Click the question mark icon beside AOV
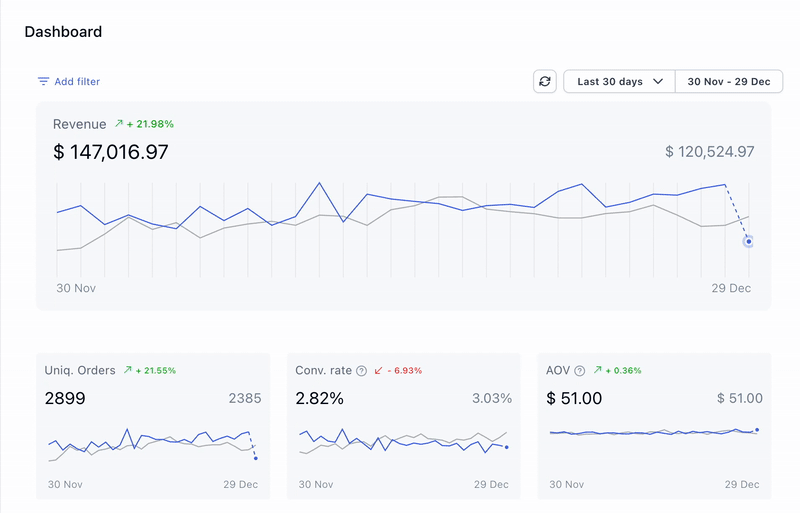The image size is (800, 513). pos(580,371)
